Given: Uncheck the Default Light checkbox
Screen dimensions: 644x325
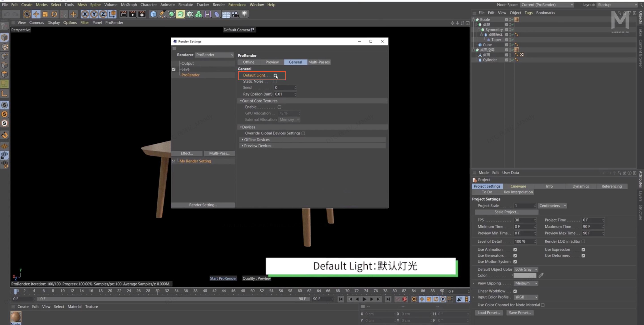Looking at the screenshot, I should 275,75.
